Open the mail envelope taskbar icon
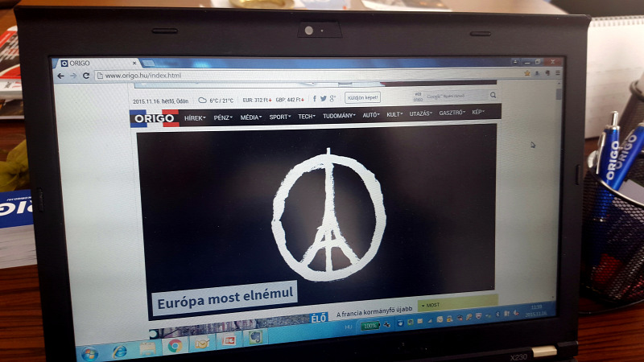Image resolution: width=644 pixels, height=362 pixels. [202, 343]
